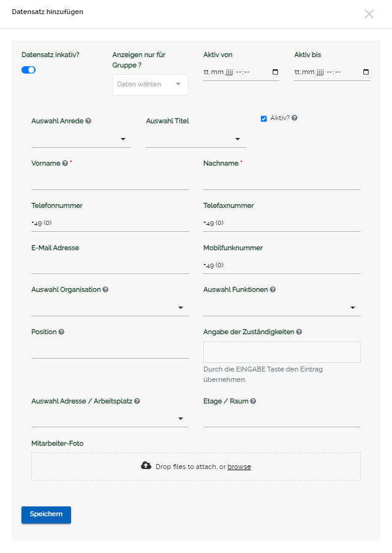Focus the E-Mail Adresse text field

pos(110,265)
